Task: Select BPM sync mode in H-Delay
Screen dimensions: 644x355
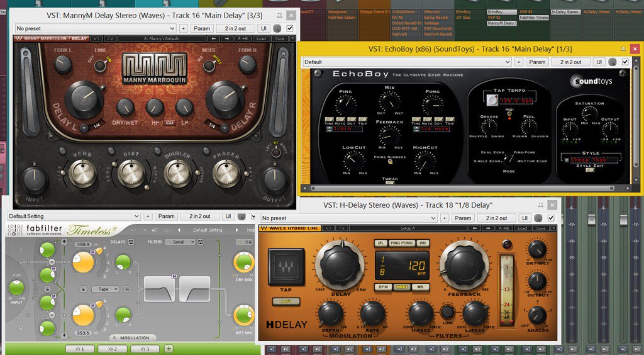Action: [x=383, y=287]
